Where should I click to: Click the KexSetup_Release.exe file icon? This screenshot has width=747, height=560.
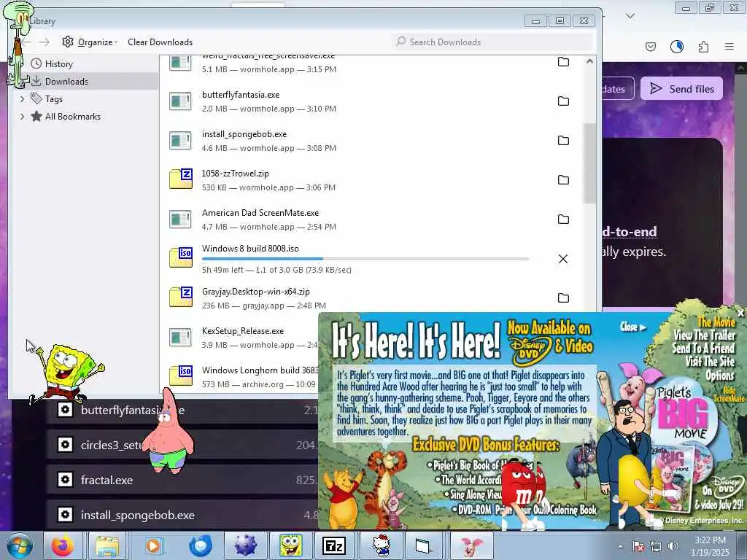[181, 337]
